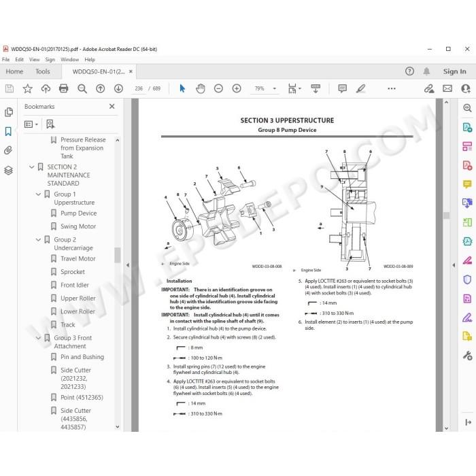Activate the Hand pan tool
The width and height of the screenshot is (476, 476).
(x=201, y=88)
